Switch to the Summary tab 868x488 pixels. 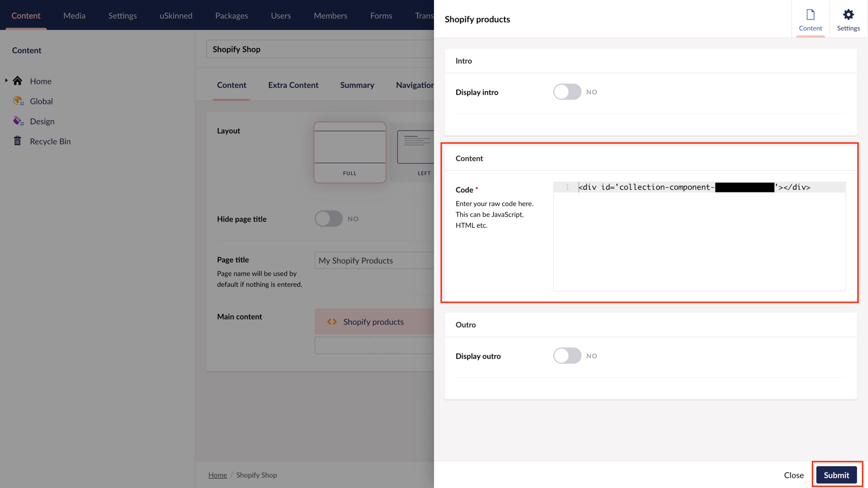357,85
